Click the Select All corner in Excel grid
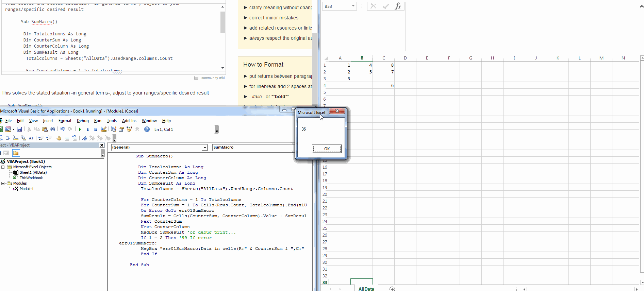This screenshot has height=291, width=644. pyautogui.click(x=326, y=58)
